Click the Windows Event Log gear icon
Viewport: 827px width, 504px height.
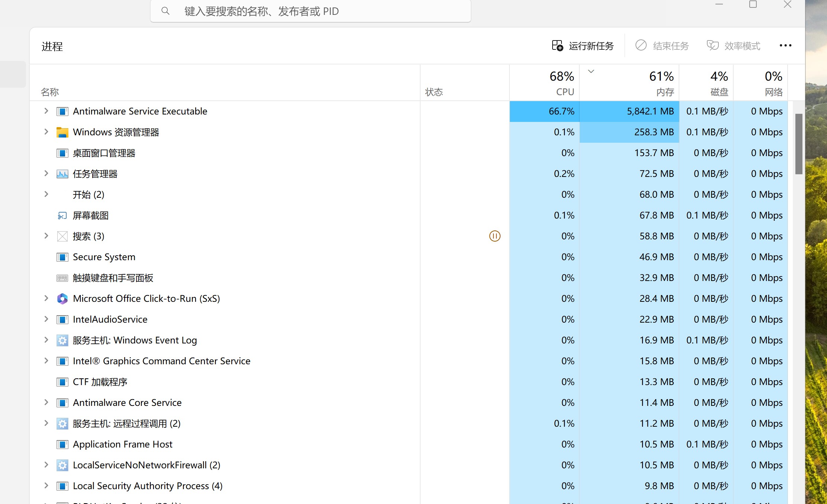(x=62, y=340)
